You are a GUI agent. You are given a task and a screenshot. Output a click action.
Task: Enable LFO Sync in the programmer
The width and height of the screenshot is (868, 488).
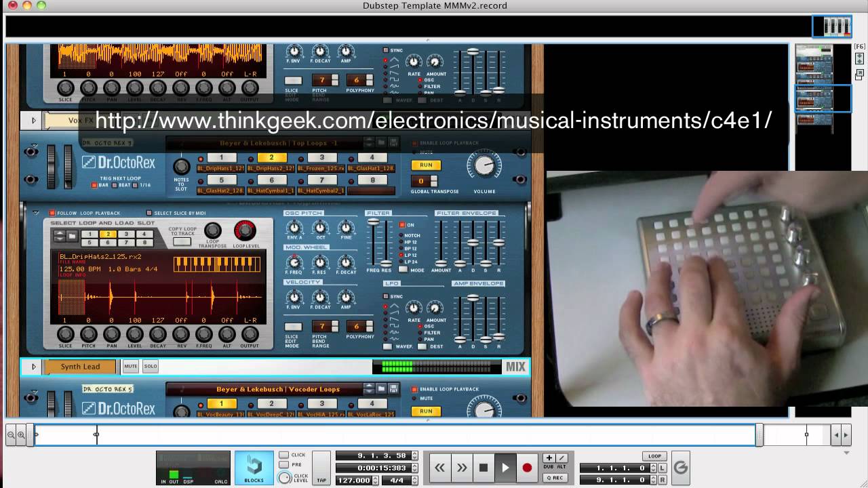point(386,296)
